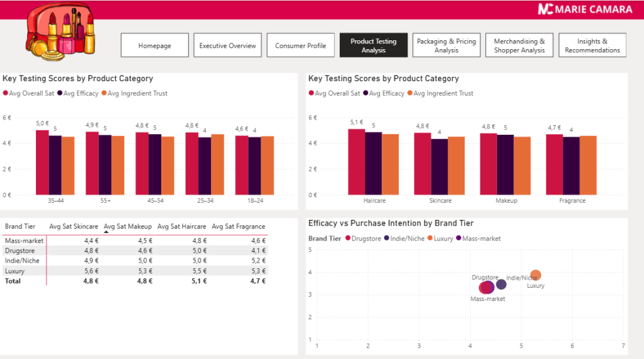Sort table by Avg Sat Skincare header
This screenshot has width=644, height=359.
click(74, 227)
